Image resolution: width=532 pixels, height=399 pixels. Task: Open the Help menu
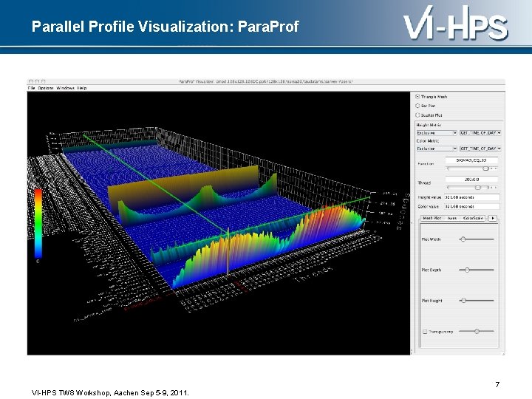pos(82,88)
